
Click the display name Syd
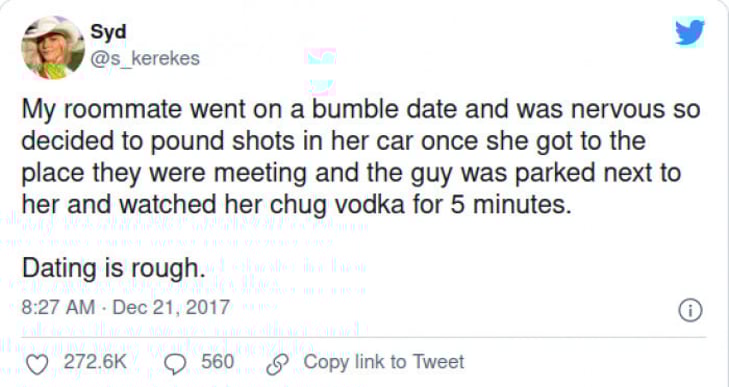pyautogui.click(x=108, y=32)
